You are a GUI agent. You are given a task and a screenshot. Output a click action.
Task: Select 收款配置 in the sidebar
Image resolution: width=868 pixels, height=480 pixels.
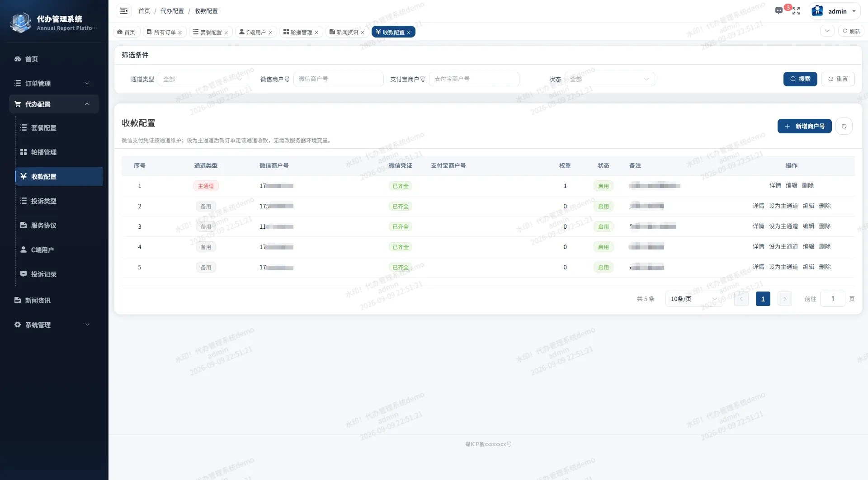coord(59,176)
